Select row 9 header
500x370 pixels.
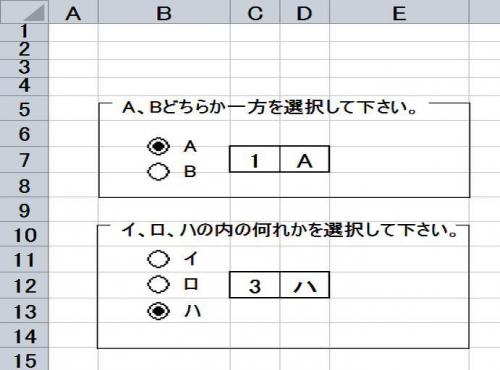pyautogui.click(x=24, y=210)
